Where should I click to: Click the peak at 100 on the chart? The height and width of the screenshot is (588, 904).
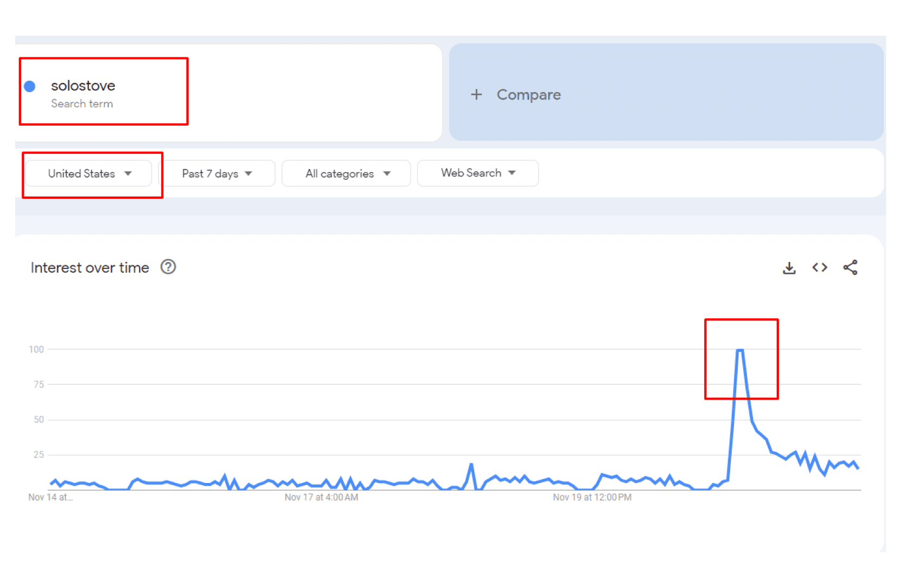(740, 350)
